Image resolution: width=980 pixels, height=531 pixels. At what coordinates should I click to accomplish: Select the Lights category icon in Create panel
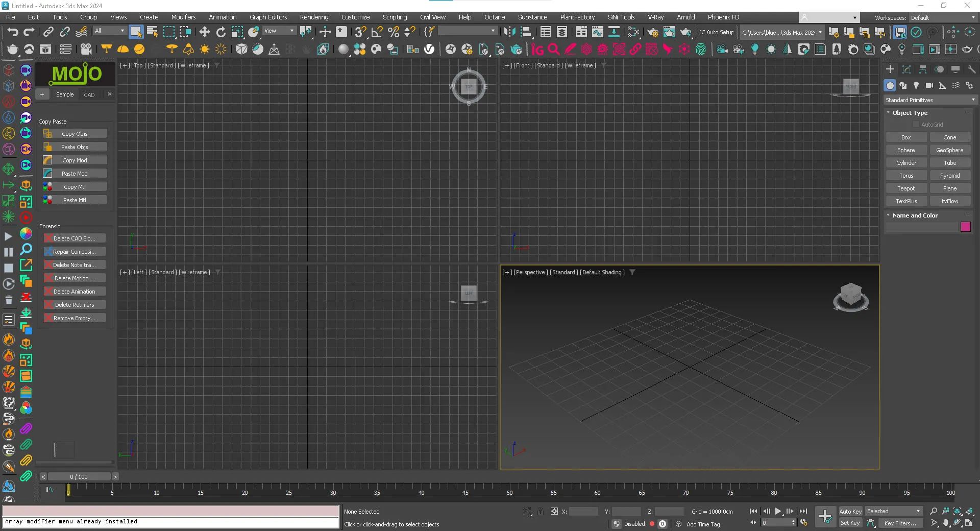pos(916,85)
